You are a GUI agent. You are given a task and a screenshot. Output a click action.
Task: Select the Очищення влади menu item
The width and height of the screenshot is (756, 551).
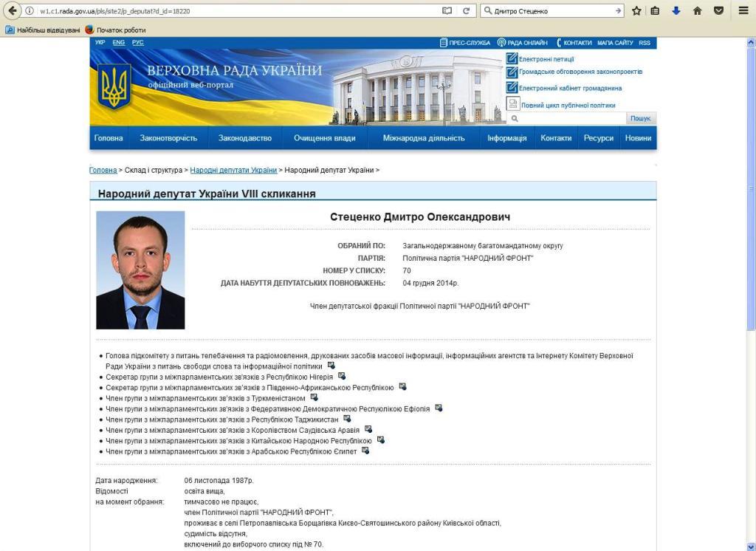coord(324,138)
